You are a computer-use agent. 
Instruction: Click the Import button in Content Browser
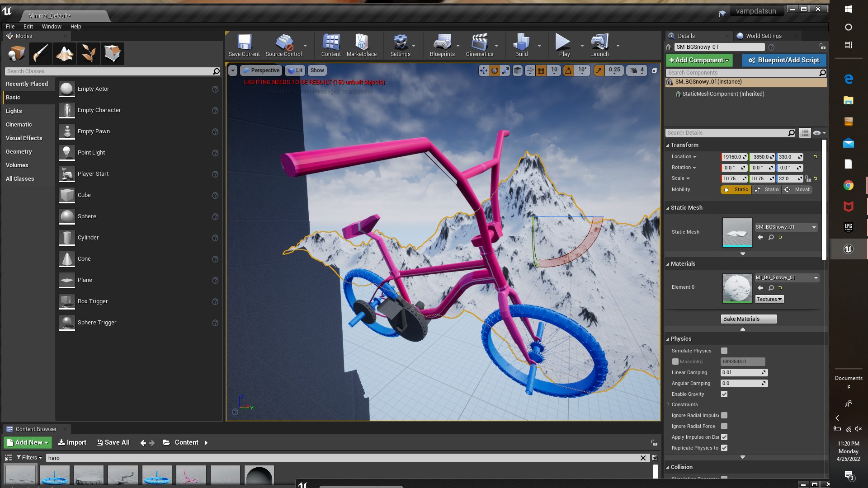[72, 442]
